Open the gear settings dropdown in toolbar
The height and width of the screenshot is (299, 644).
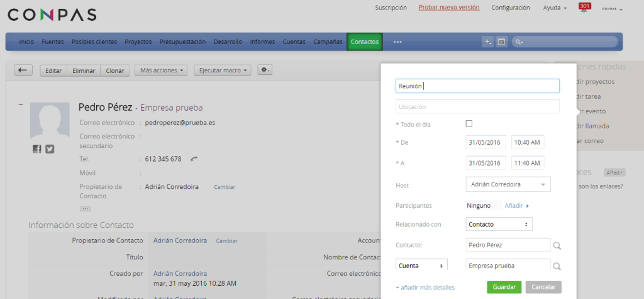[x=265, y=71]
